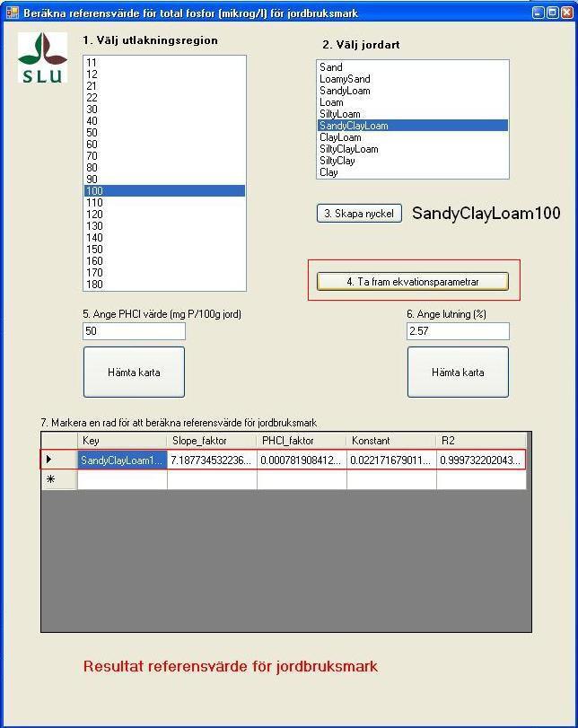Screen dimensions: 578x728
Task: Select region 22 in the list
Action: pyautogui.click(x=164, y=98)
